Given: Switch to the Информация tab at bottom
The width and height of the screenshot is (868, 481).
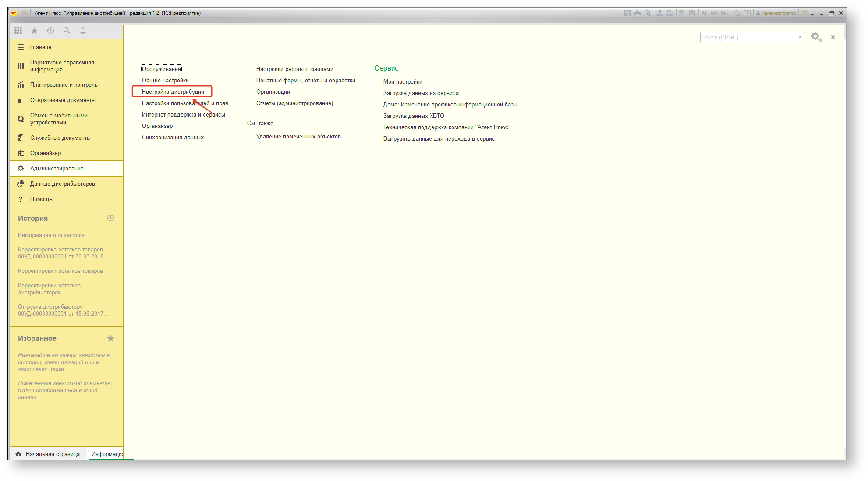Looking at the screenshot, I should pyautogui.click(x=106, y=454).
